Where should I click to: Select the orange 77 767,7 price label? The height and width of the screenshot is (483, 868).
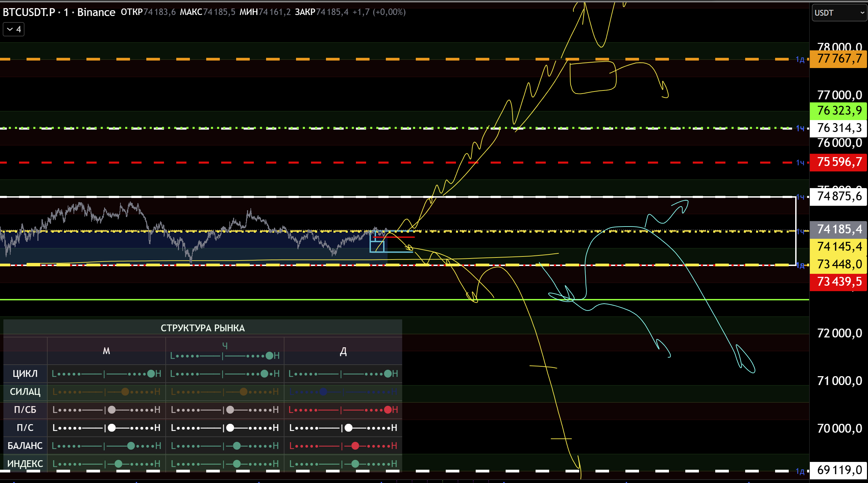coord(838,59)
